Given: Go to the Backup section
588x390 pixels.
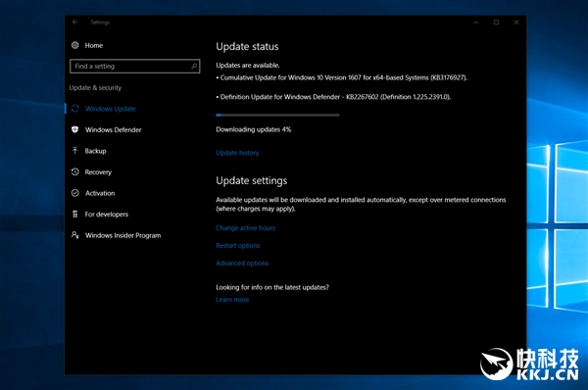Looking at the screenshot, I should tap(95, 151).
